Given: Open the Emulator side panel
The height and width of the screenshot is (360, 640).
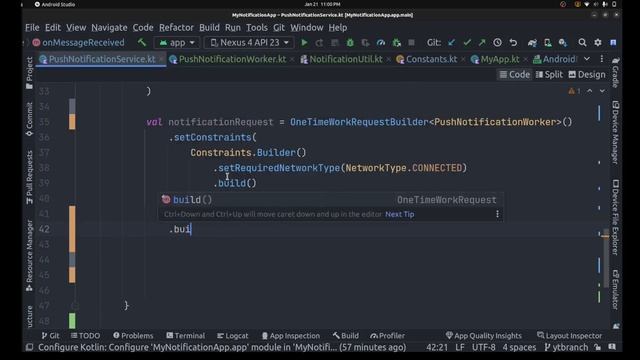Looking at the screenshot, I should 616,289.
